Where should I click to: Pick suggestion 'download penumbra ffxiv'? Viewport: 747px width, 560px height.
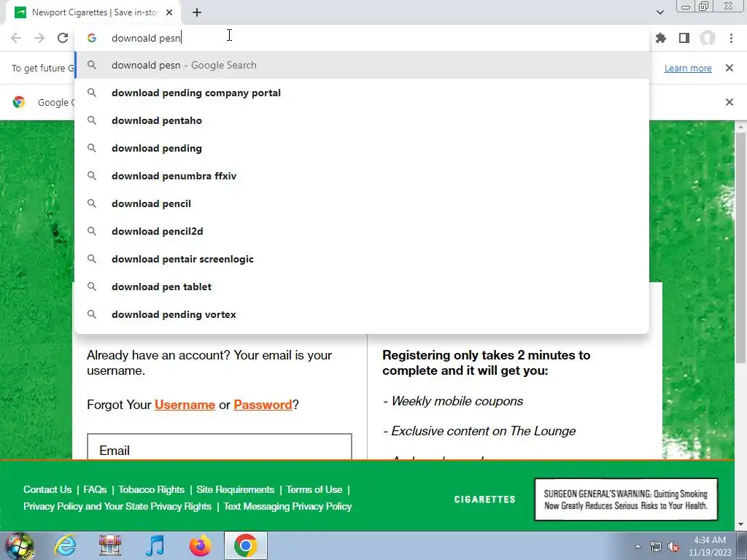tap(362, 176)
